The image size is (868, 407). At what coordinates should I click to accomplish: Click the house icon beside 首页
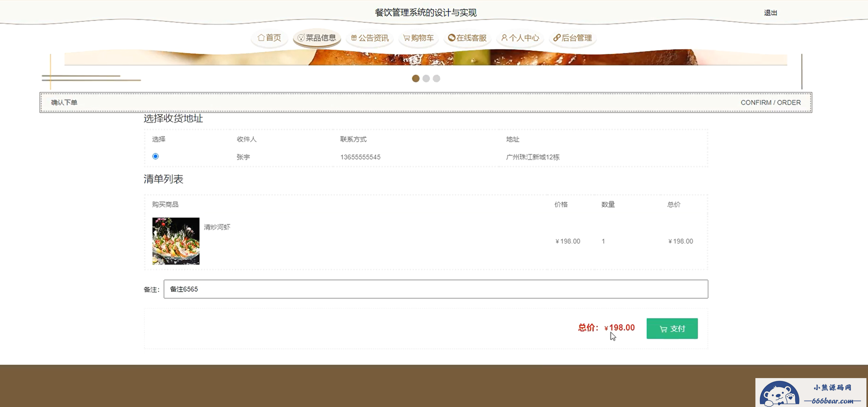click(x=261, y=38)
